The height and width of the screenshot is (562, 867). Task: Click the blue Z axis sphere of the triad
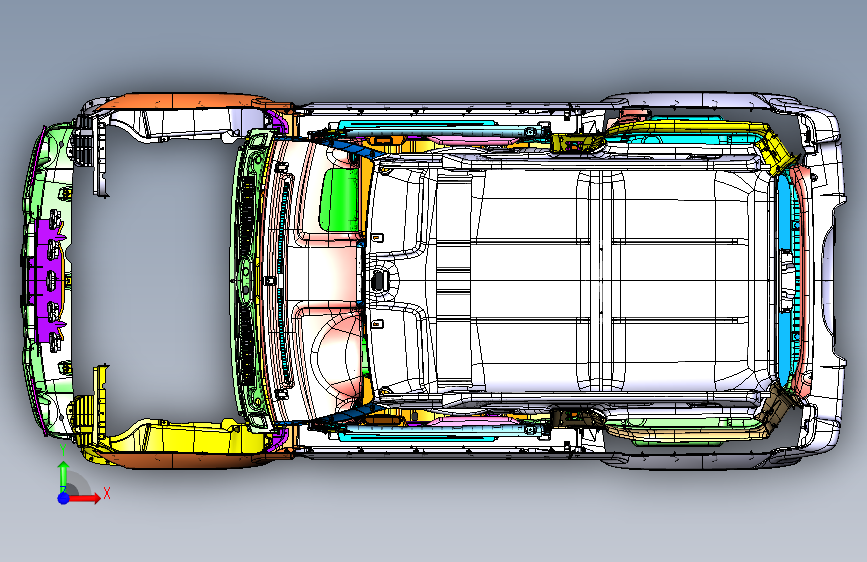coord(64,498)
